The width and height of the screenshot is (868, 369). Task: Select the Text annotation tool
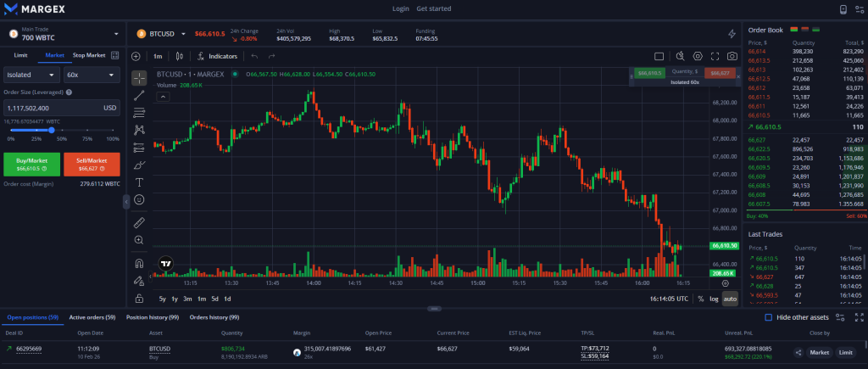tap(139, 182)
